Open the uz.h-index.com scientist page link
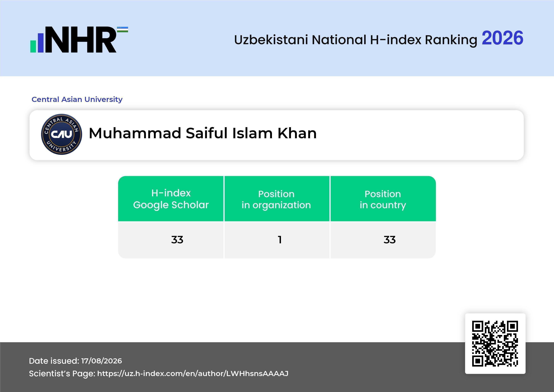 (193, 373)
